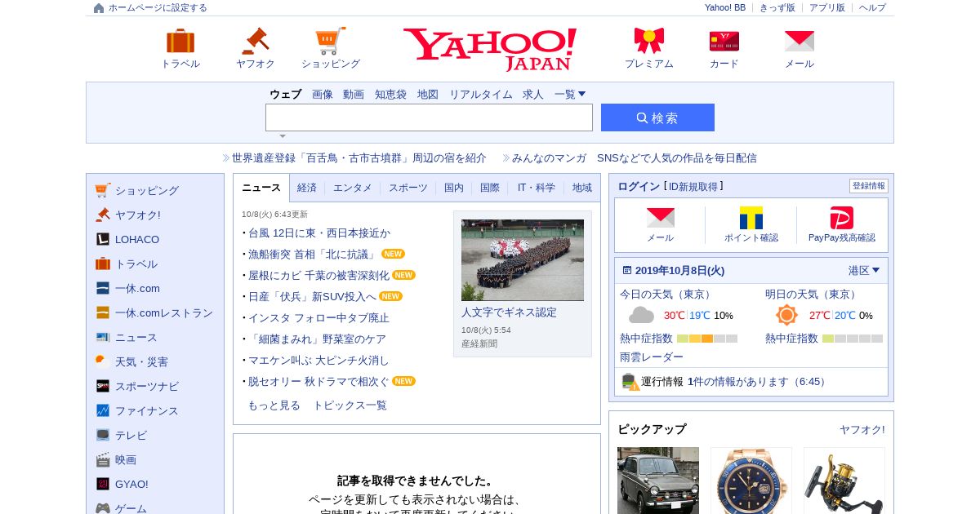The image size is (980, 514).
Task: Select リアルタイム search category
Action: pyautogui.click(x=481, y=94)
